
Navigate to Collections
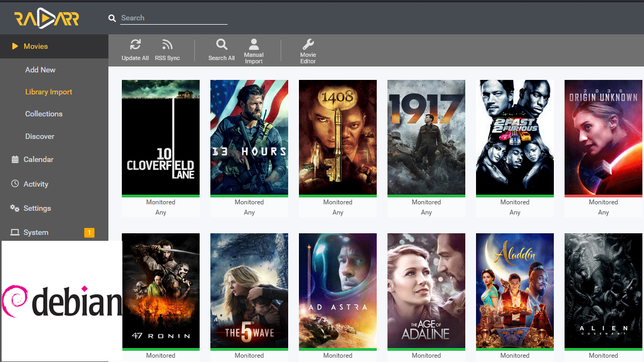tap(43, 114)
